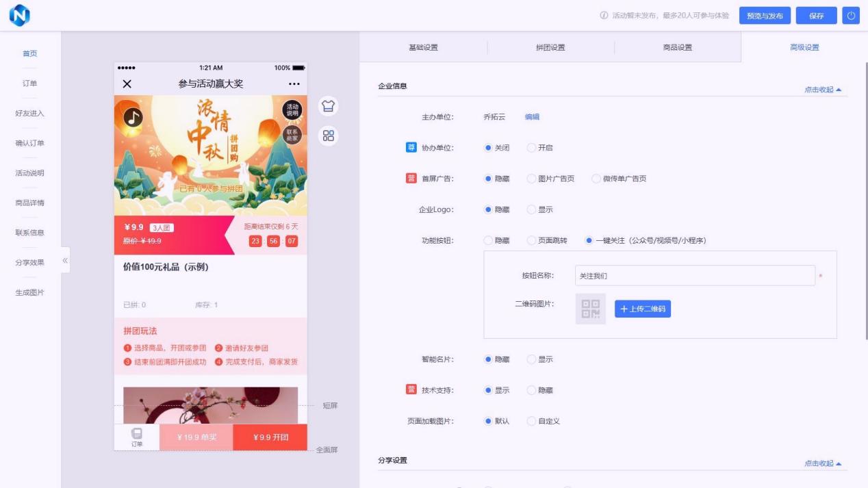Collapse the left sidebar with double-chevron

(65, 260)
